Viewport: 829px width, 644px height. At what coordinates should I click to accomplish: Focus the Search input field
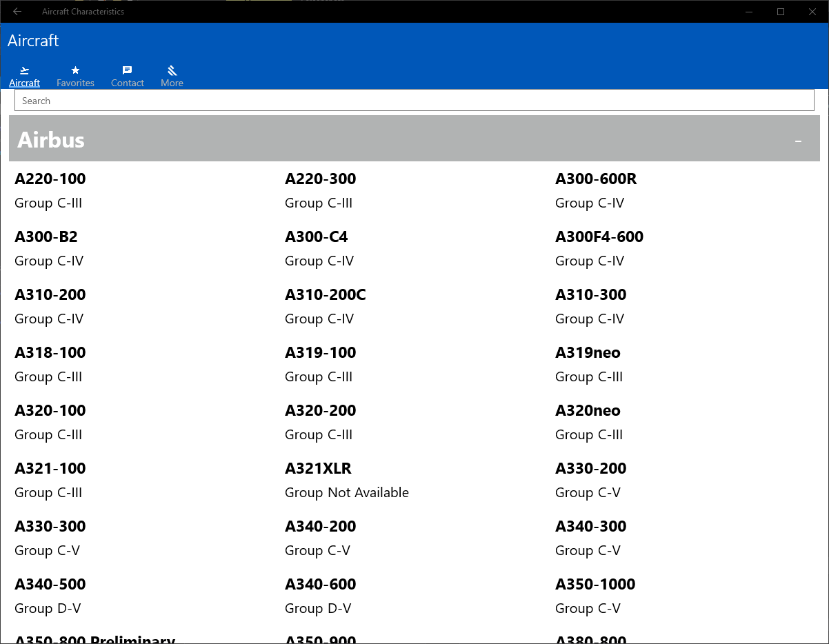(x=414, y=101)
